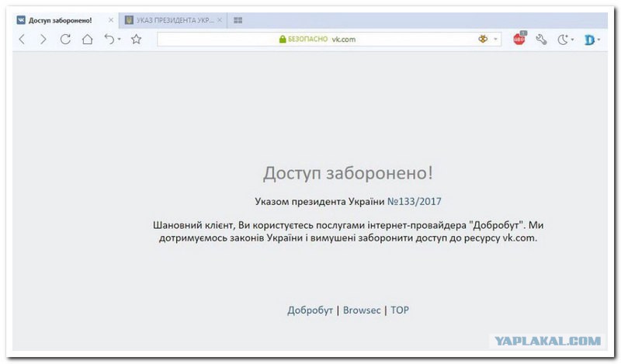The height and width of the screenshot is (364, 621).
Task: Expand the D profile dropdown arrow
Action: (598, 40)
